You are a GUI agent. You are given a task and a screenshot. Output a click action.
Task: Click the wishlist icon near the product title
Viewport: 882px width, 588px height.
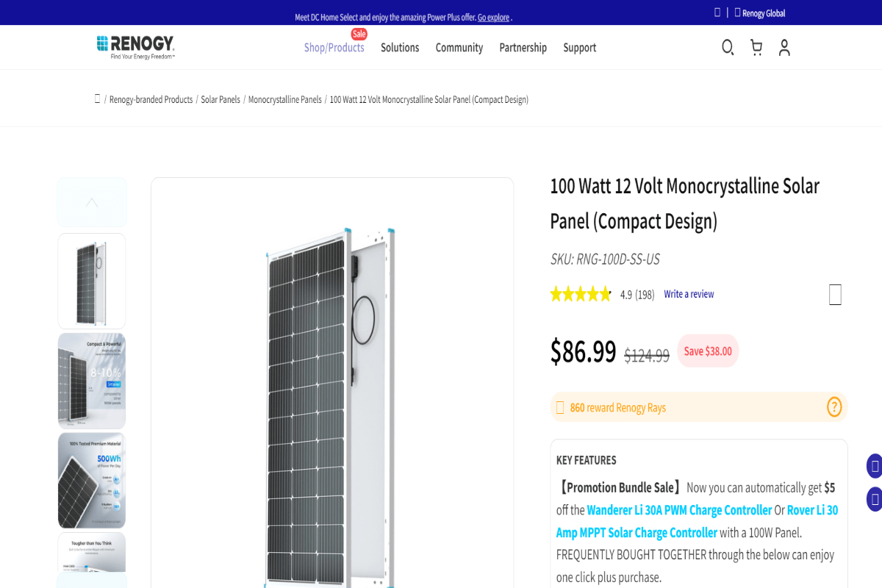pyautogui.click(x=834, y=295)
